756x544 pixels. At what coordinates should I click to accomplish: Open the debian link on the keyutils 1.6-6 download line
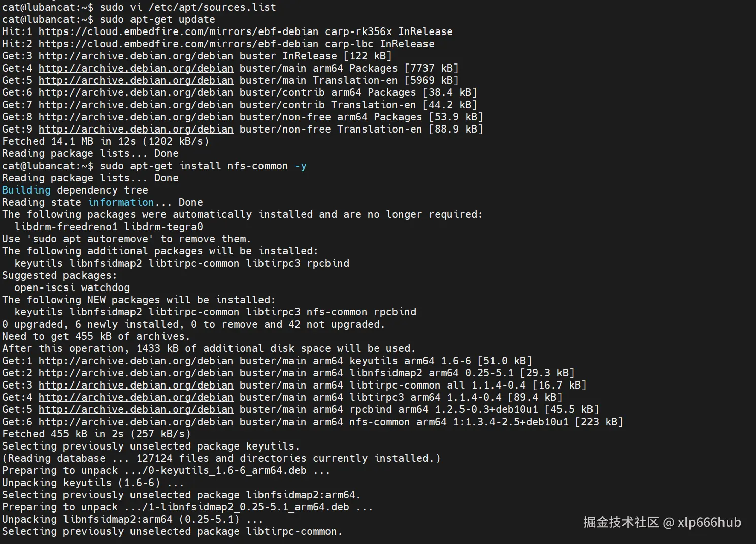136,361
